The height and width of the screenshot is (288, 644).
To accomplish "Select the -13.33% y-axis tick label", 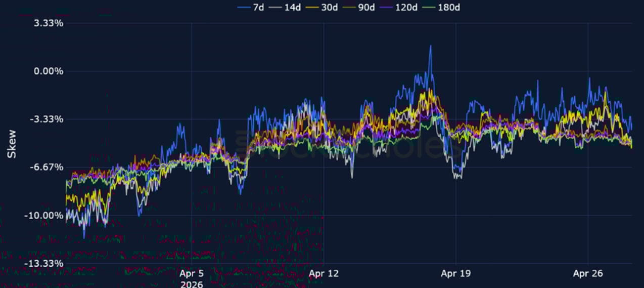I will pos(46,263).
